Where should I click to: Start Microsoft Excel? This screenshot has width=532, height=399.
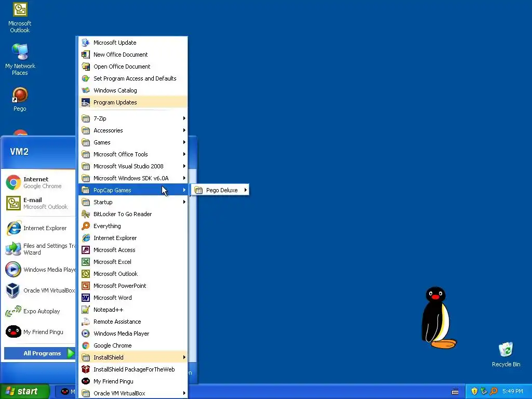pos(133,262)
